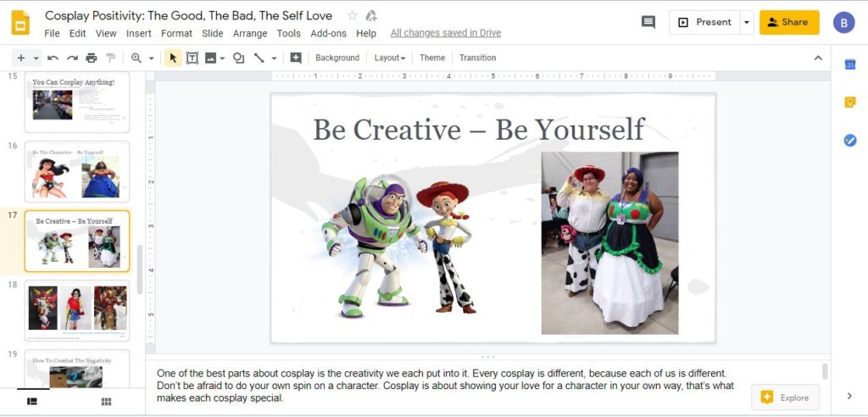This screenshot has height=417, width=868.
Task: Undo the last action
Action: click(53, 58)
